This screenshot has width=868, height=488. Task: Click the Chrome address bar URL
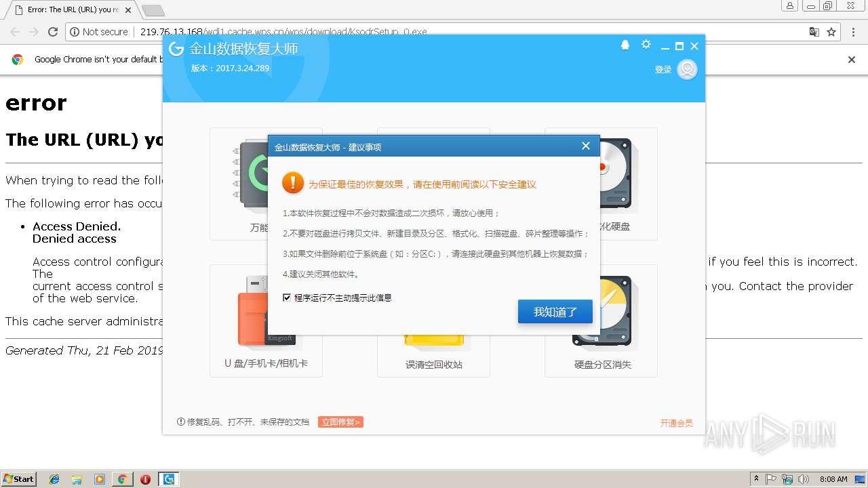click(283, 32)
